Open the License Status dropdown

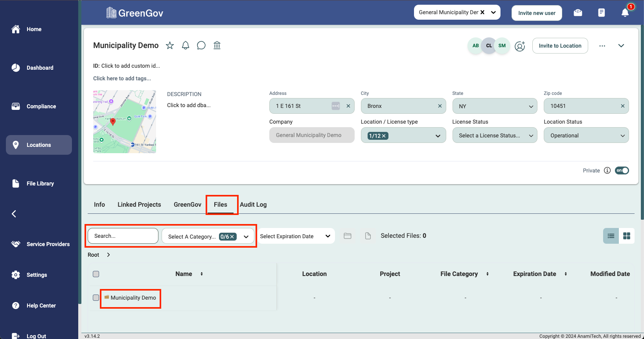495,135
